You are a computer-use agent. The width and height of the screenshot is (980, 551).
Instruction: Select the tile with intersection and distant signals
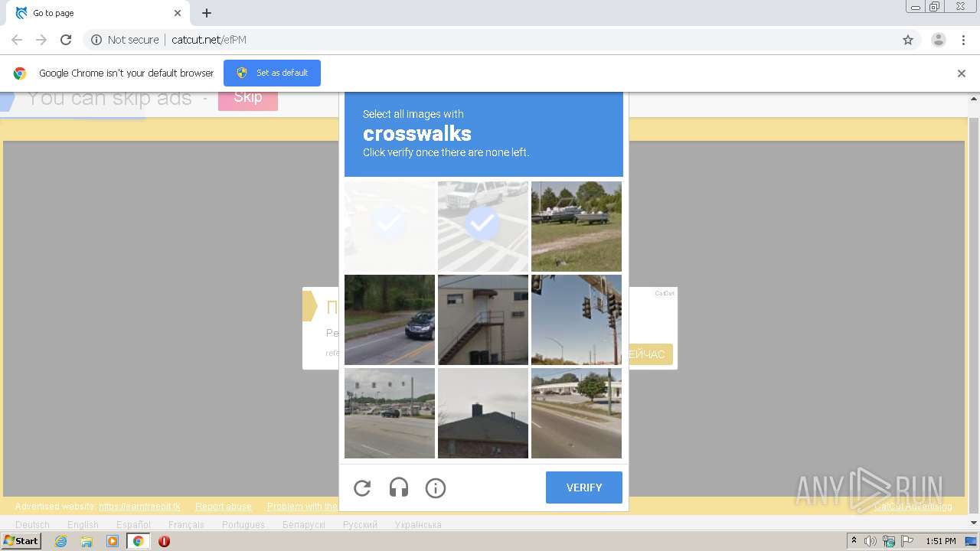[390, 413]
